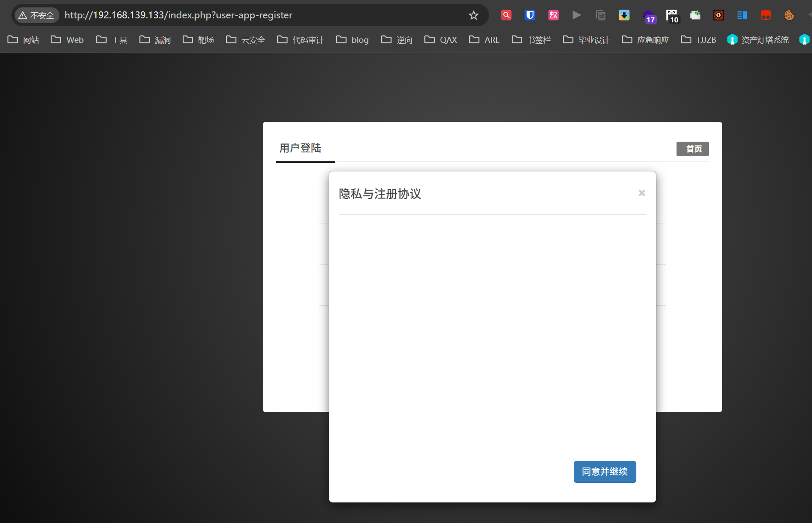Click the red eye extension icon
The height and width of the screenshot is (523, 812).
pos(718,15)
